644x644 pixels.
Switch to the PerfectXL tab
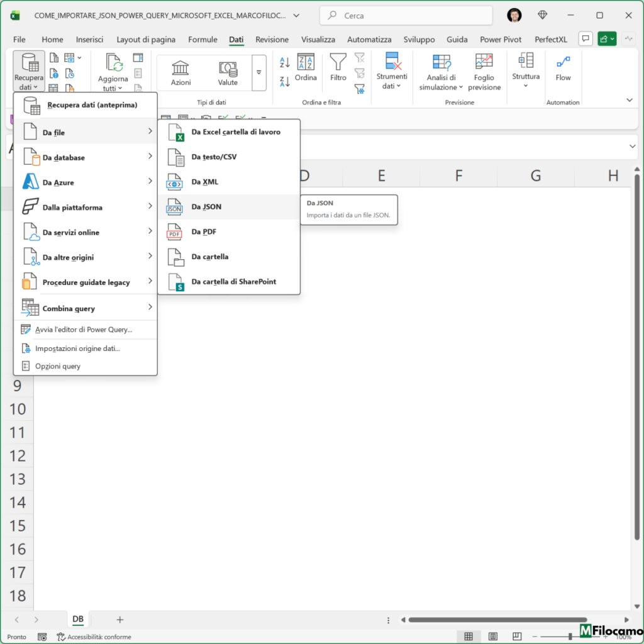tap(551, 40)
